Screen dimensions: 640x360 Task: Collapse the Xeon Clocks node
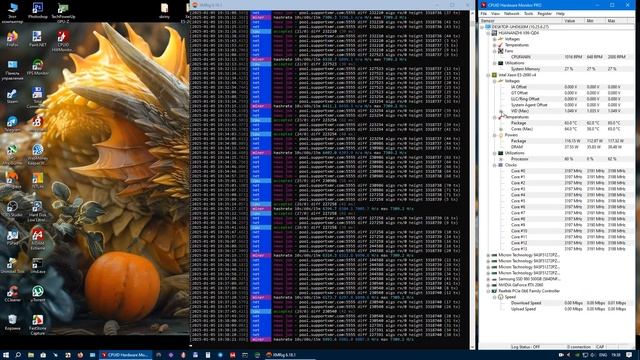tap(494, 165)
